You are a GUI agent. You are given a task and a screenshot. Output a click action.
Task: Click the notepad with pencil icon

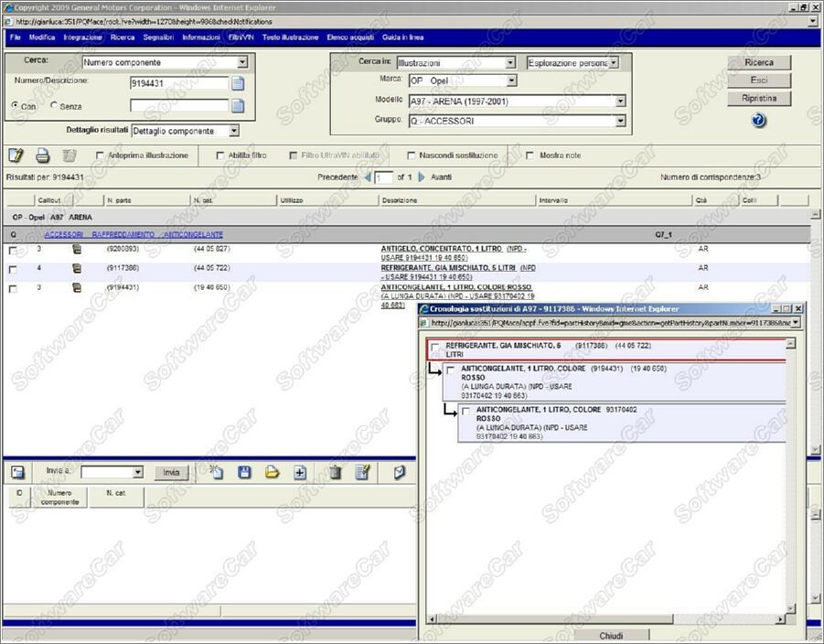pos(16,156)
